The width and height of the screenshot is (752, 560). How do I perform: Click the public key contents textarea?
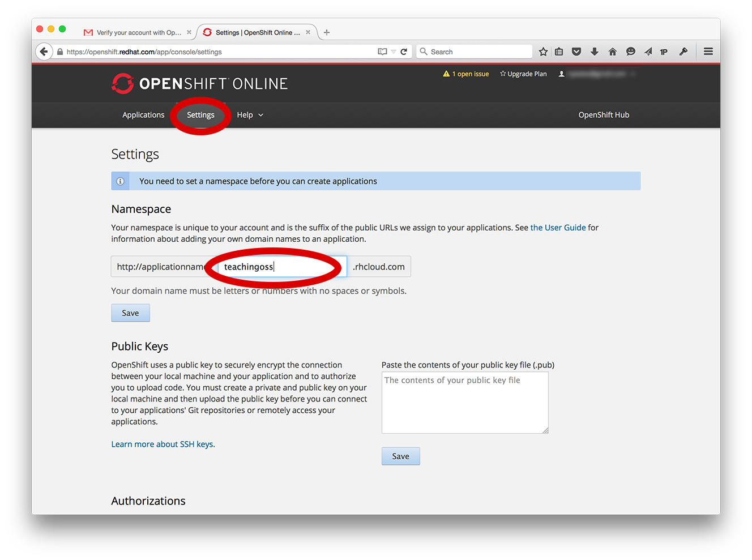(x=465, y=403)
